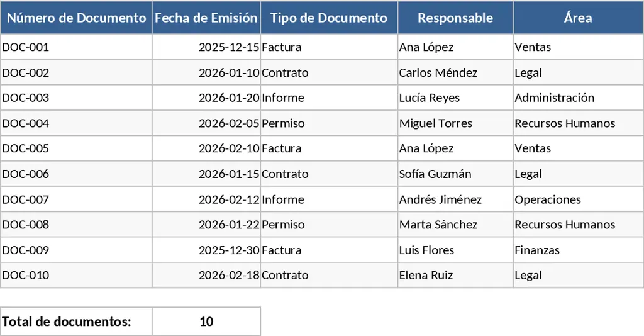Select the Informe cell in DOC-003 row
Viewport: 644px width, 336px height.
(x=329, y=98)
